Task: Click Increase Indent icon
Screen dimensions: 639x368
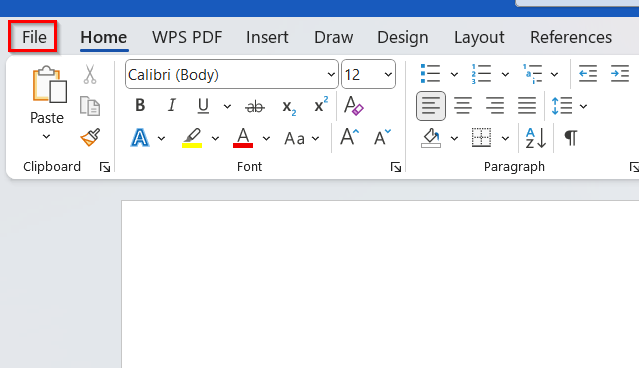Action: tap(620, 74)
